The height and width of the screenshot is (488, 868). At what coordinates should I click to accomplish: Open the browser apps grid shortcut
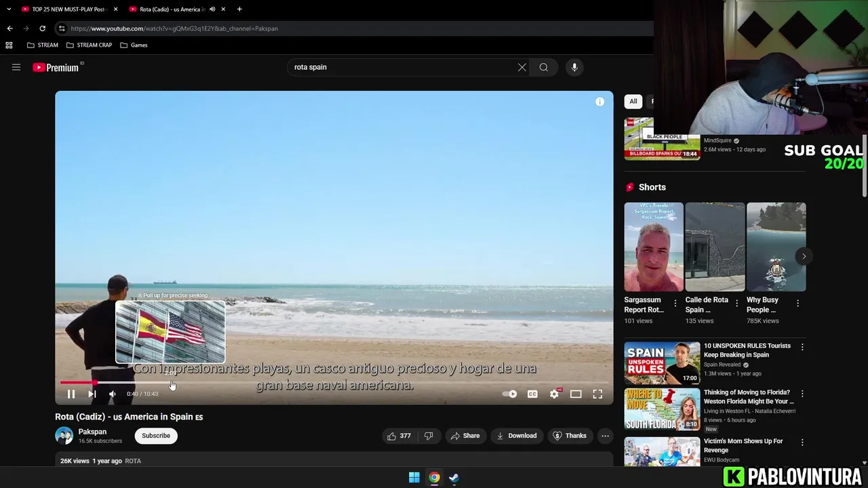click(9, 45)
